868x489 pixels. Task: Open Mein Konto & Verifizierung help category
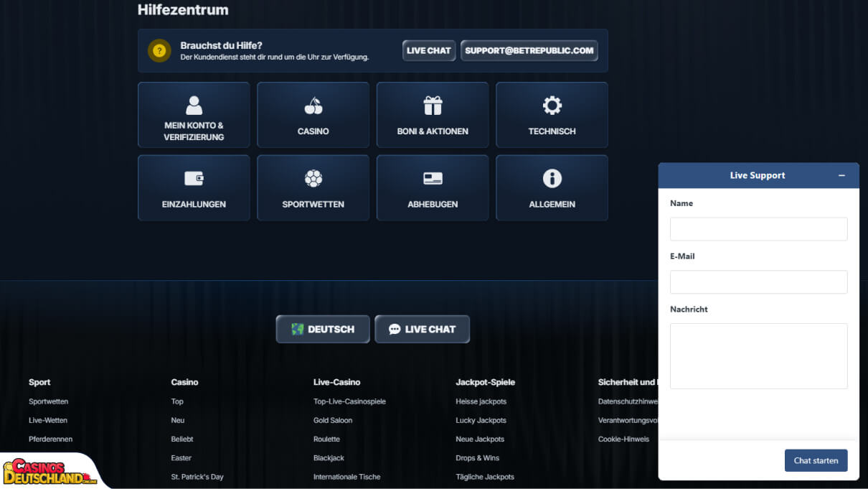[x=194, y=115]
